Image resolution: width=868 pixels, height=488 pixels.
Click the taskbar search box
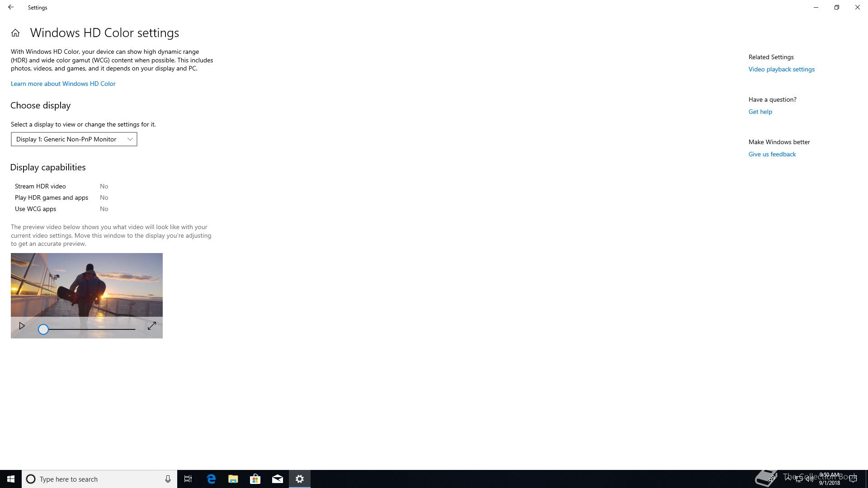point(95,479)
